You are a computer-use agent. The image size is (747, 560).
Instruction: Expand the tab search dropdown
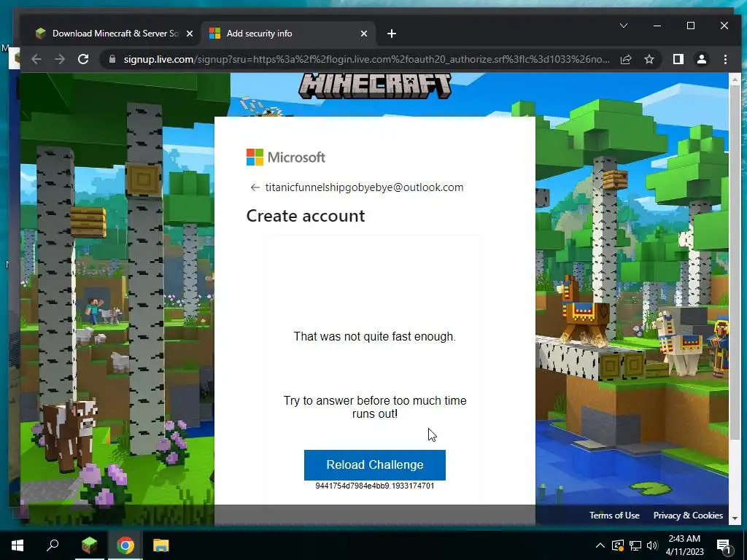click(624, 26)
